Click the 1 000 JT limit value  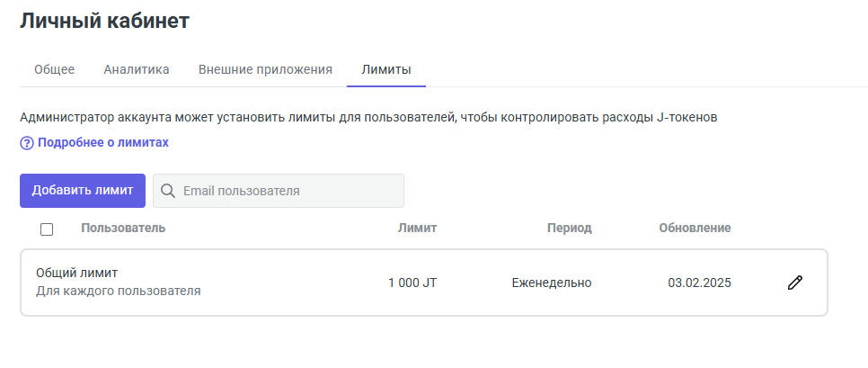click(x=412, y=283)
